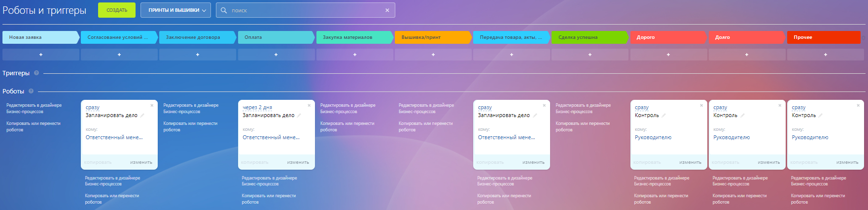Clear the search field with the x icon
Viewport: 868px width, 210px height.
[387, 10]
